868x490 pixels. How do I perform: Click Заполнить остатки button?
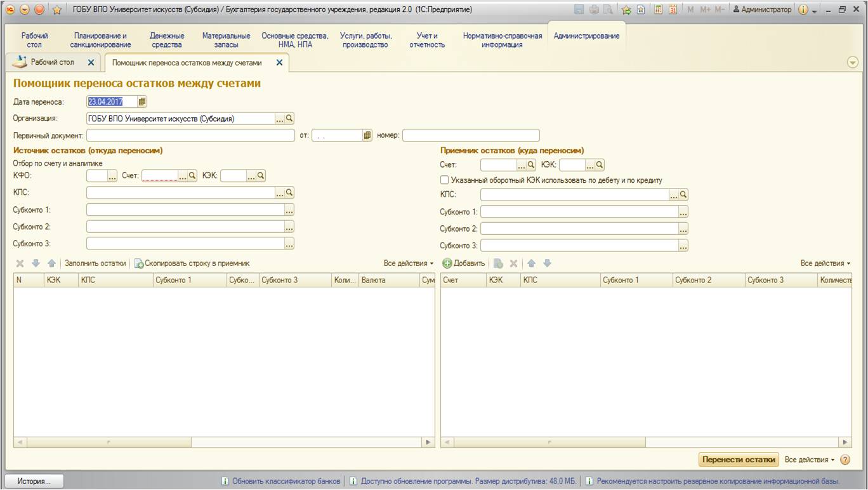[x=95, y=263]
